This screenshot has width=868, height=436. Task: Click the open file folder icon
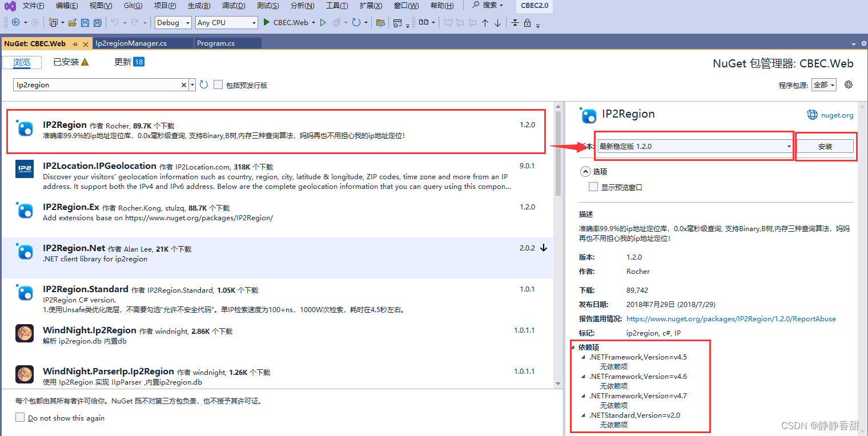[73, 23]
